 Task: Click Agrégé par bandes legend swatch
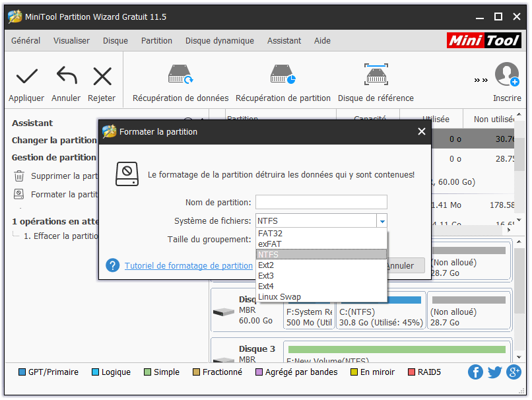pos(259,372)
